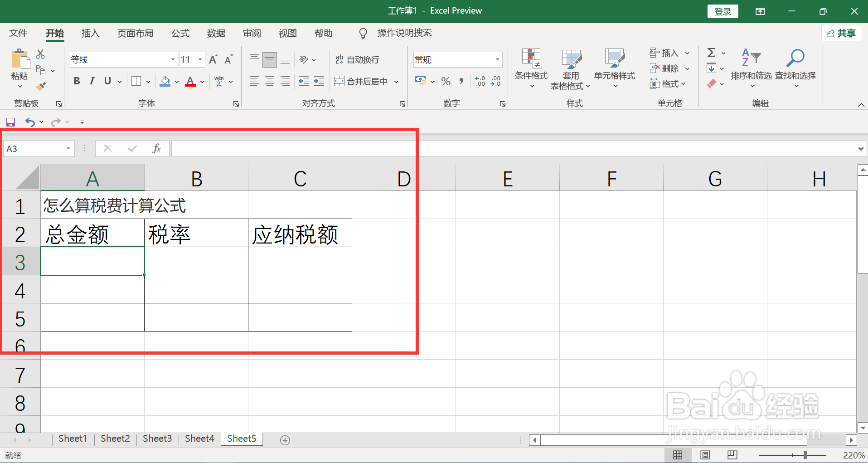
Task: Click the Borders icon
Action: 136,81
